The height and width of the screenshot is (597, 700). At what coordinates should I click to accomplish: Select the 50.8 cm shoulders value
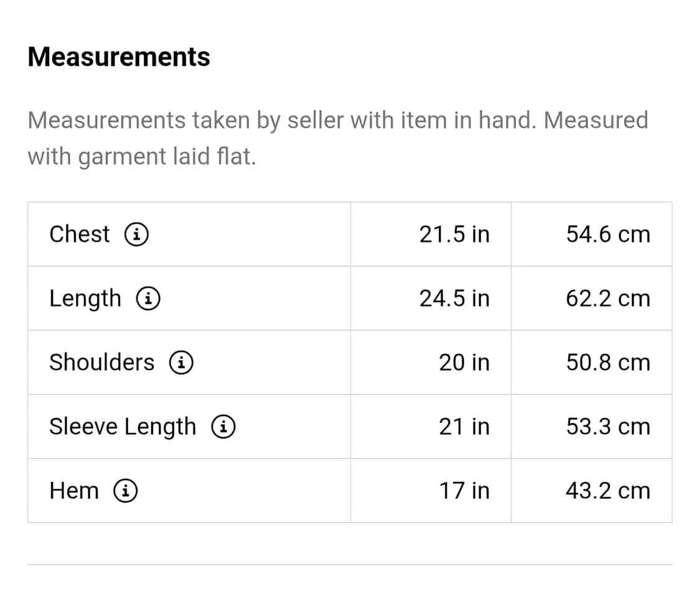[608, 363]
